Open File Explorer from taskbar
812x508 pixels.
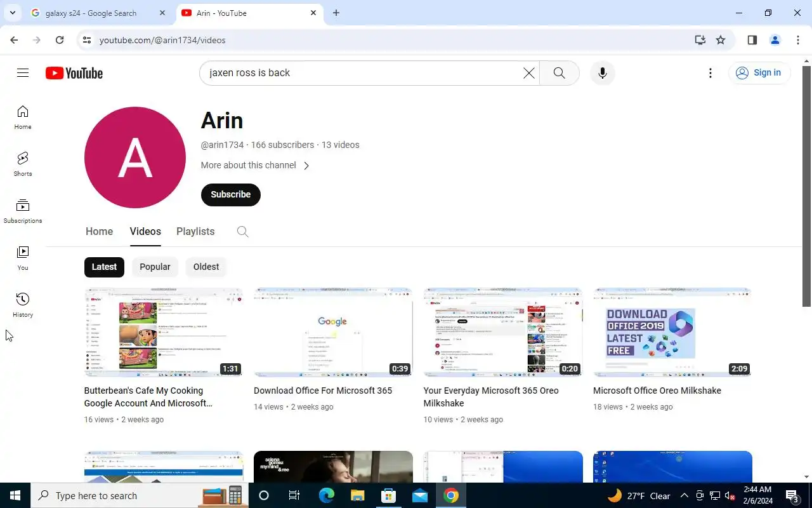pyautogui.click(x=358, y=495)
